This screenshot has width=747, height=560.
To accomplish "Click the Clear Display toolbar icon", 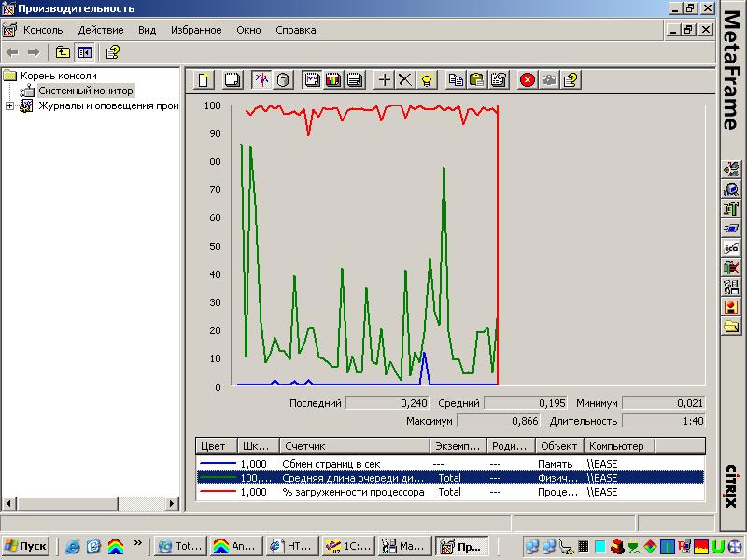I will (233, 80).
